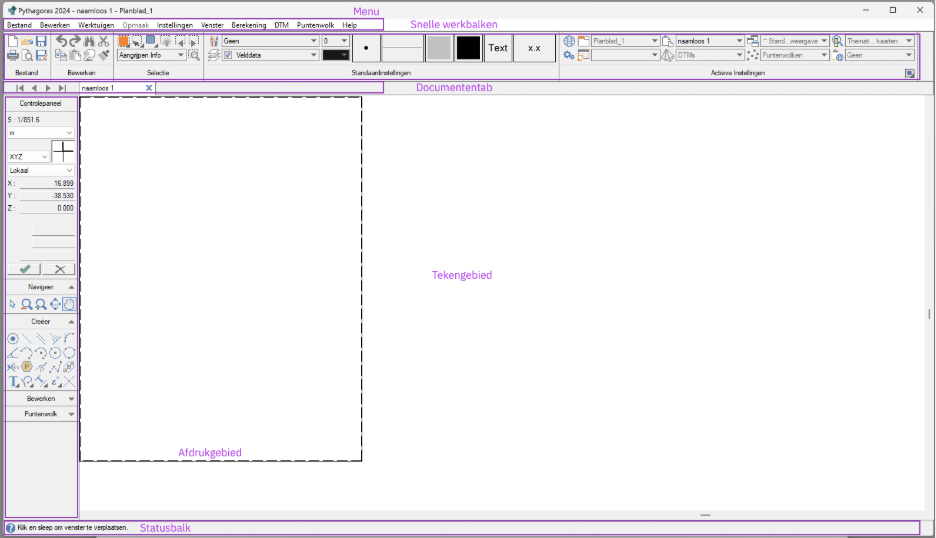The height and width of the screenshot is (538, 936).
Task: Collapse the Creëer panel section
Action: pos(71,322)
